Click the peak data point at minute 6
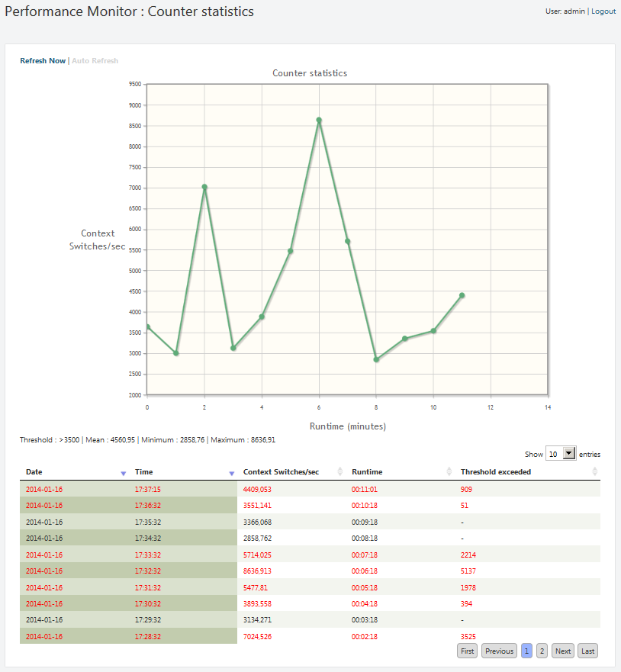This screenshot has width=621, height=672. [x=319, y=120]
